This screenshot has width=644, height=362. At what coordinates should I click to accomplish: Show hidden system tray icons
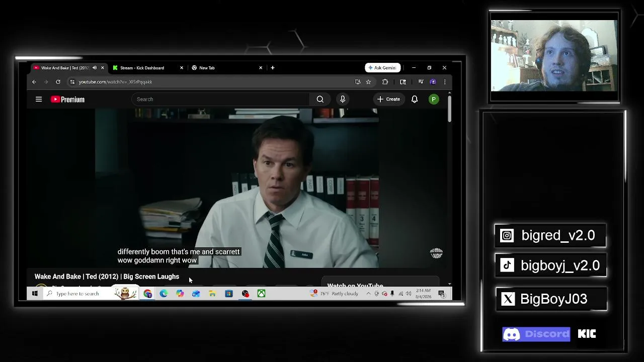click(368, 294)
